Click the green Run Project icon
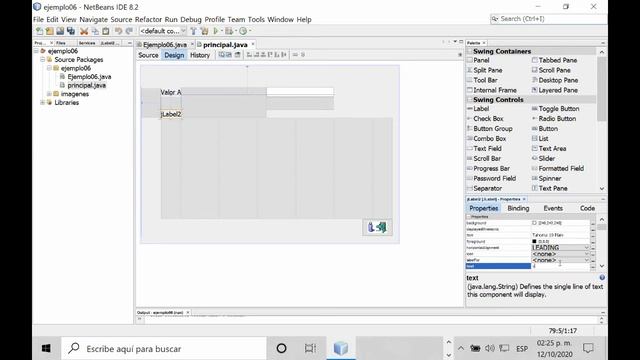Screen dimensions: 640x360 (216, 31)
